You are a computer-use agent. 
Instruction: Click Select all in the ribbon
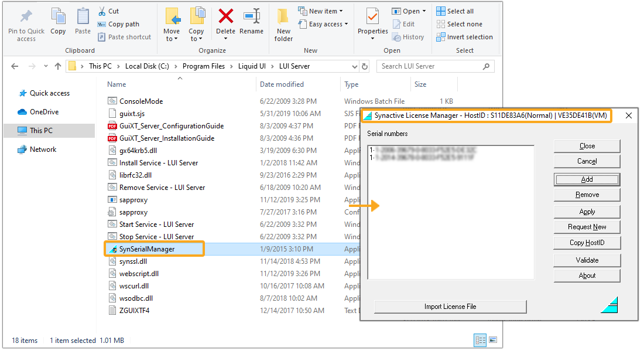455,11
